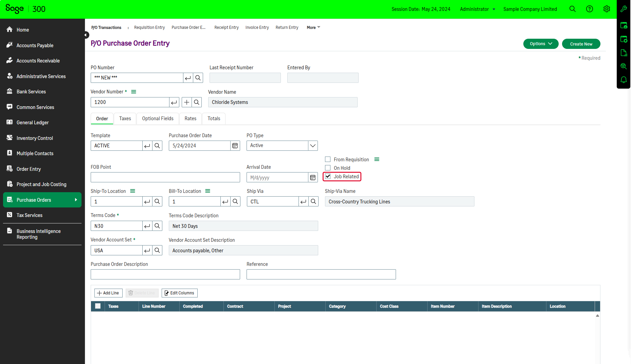Open PO Number finder magnifier
The image size is (631, 364).
pyautogui.click(x=198, y=78)
